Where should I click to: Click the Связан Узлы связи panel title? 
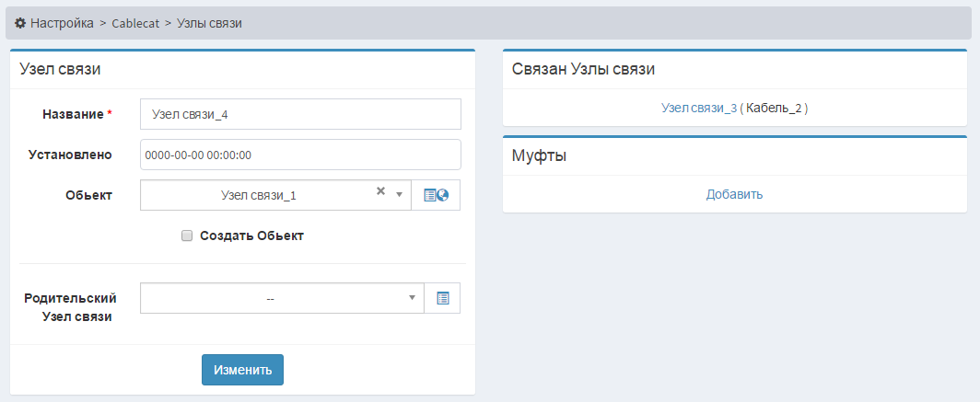[583, 69]
